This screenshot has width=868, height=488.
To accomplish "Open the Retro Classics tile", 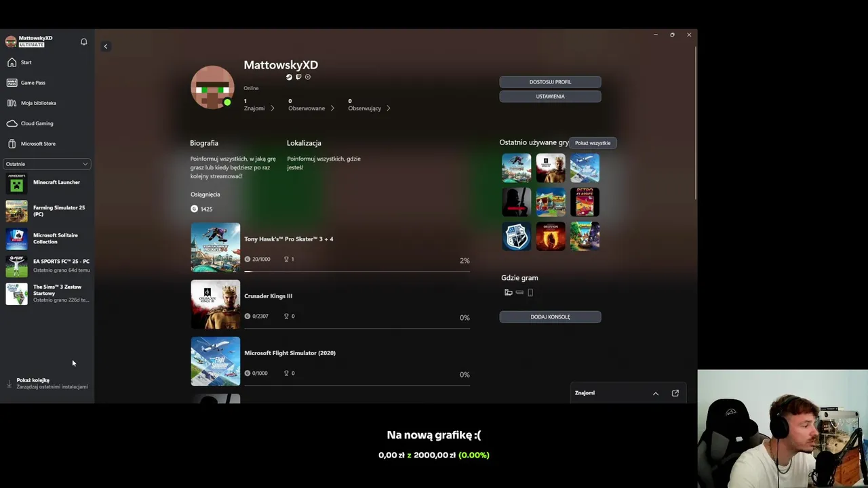I will [x=585, y=202].
